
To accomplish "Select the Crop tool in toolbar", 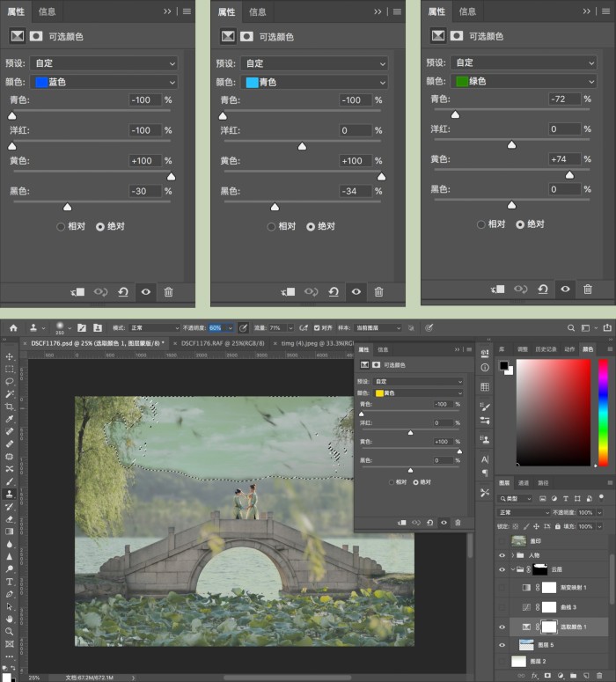I will [9, 407].
